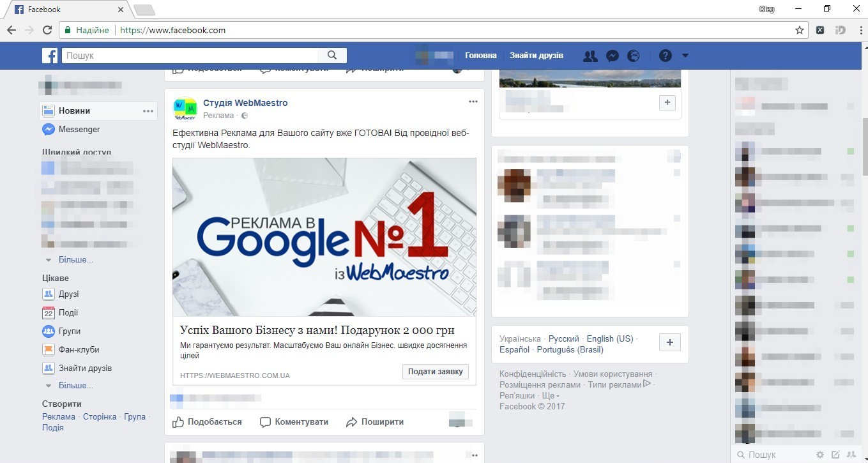Open a new browser tab
868x463 pixels.
pos(144,10)
